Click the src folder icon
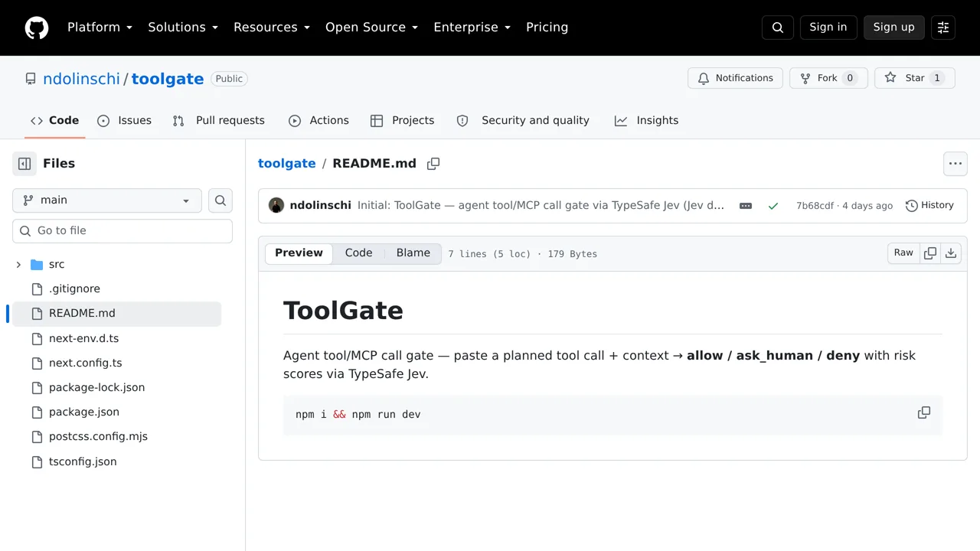Screen dimensions: 980x551 (37, 265)
